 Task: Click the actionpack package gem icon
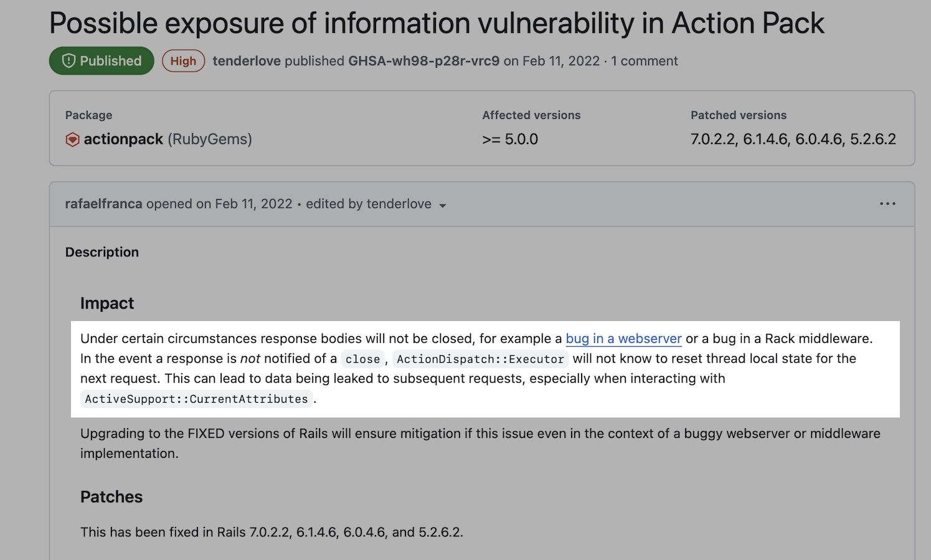72,139
